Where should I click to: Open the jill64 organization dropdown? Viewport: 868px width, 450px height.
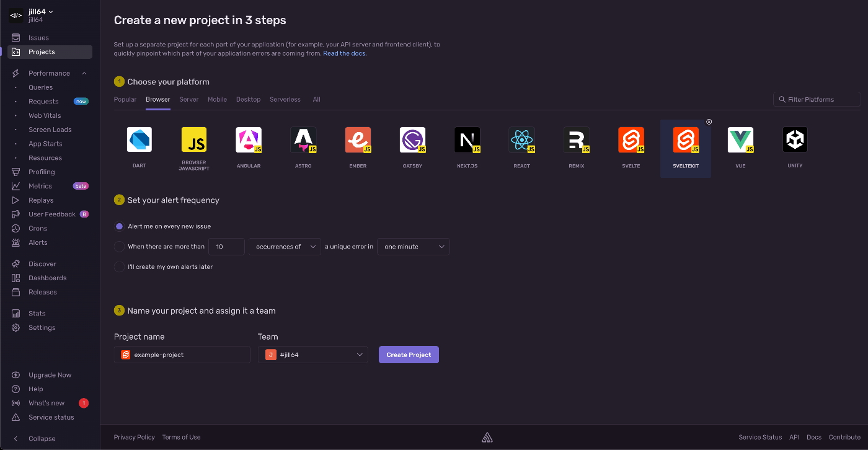41,12
